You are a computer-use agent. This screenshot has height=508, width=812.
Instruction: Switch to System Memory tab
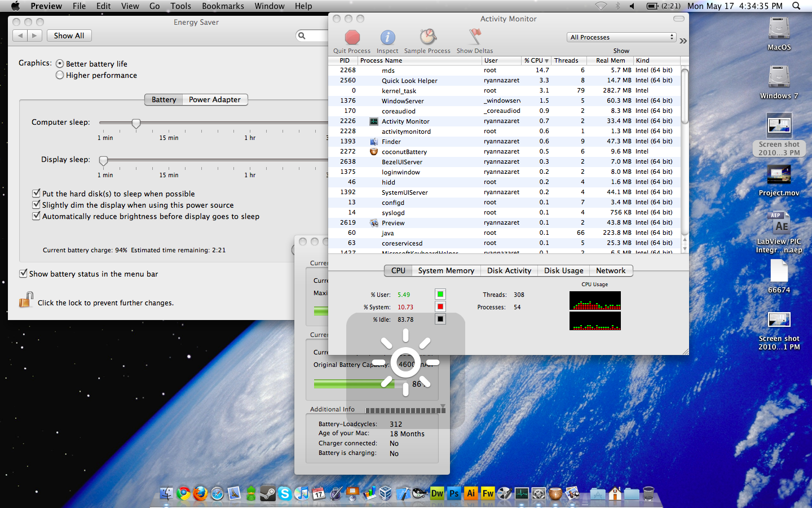(446, 270)
